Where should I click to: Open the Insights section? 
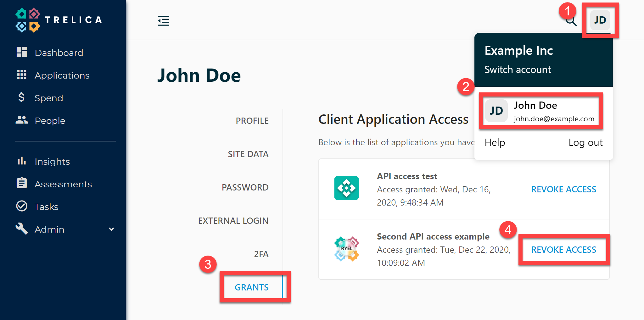coord(52,162)
